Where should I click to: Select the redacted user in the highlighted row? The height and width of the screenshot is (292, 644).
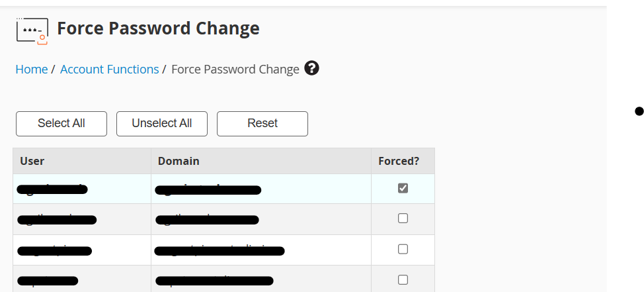(53, 189)
